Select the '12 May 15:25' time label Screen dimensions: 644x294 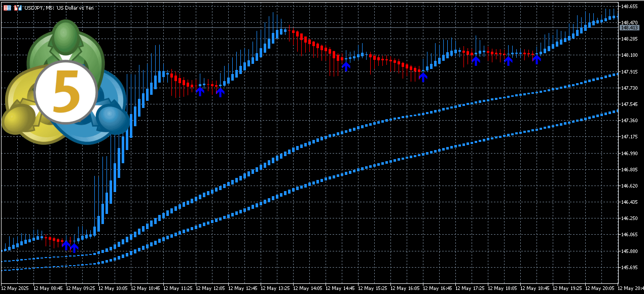[x=373, y=288]
